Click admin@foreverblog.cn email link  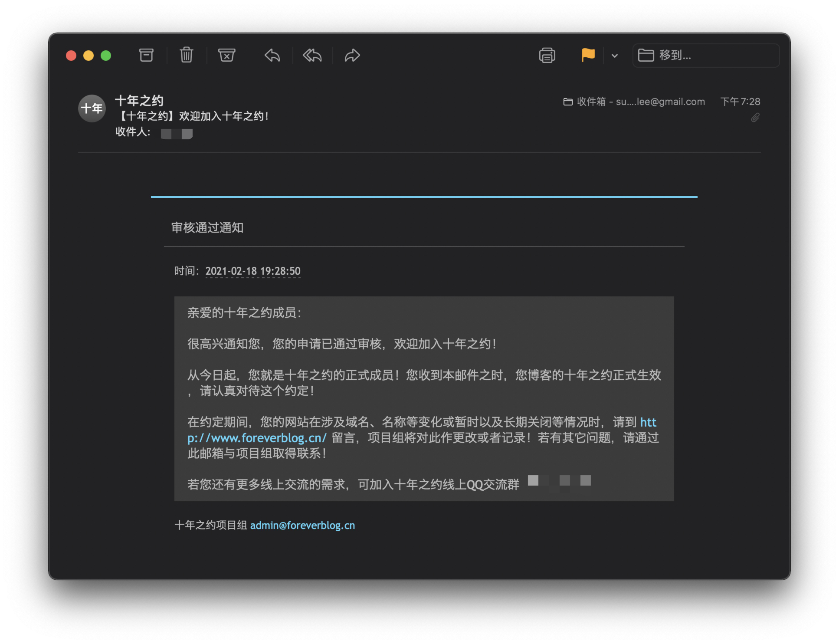(302, 526)
